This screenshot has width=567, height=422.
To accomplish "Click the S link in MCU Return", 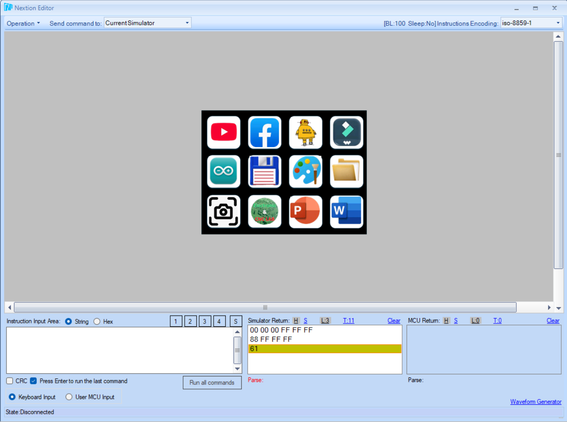I will [456, 321].
